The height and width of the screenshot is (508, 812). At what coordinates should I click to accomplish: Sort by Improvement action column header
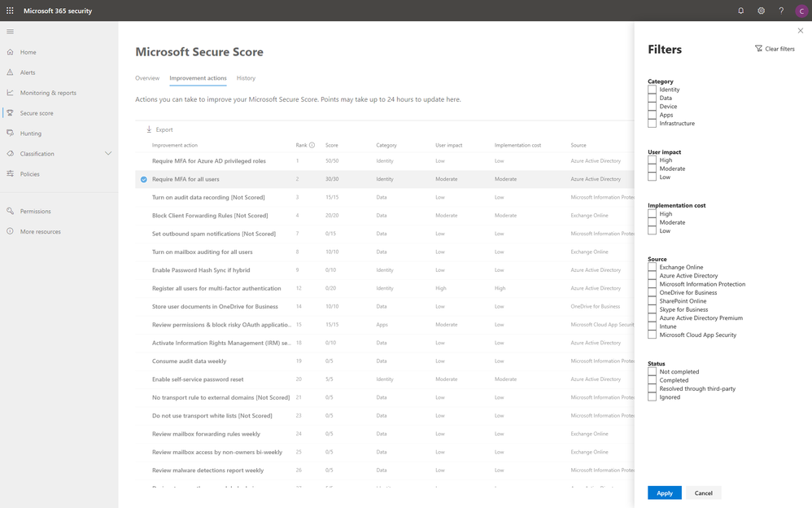click(x=174, y=145)
